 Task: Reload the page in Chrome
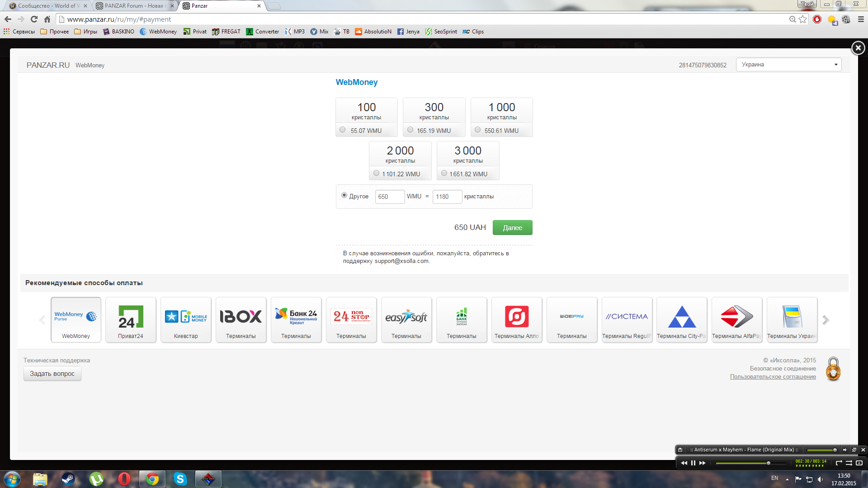pos(34,19)
